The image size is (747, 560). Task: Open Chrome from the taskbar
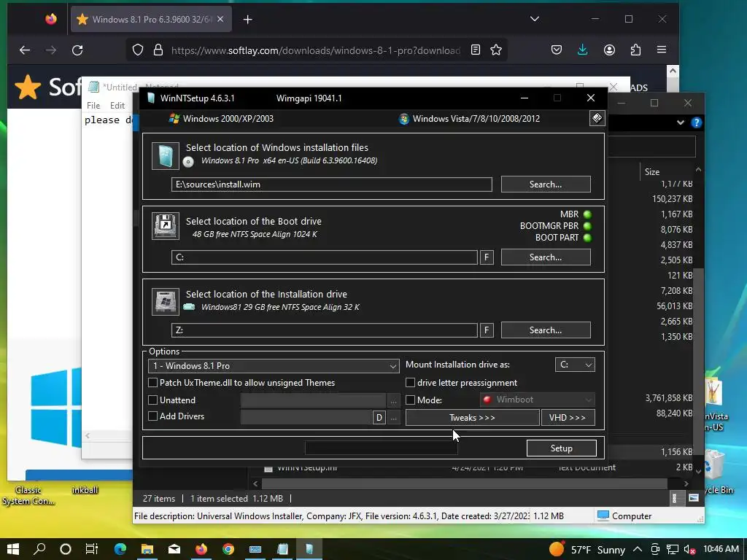pos(228,549)
